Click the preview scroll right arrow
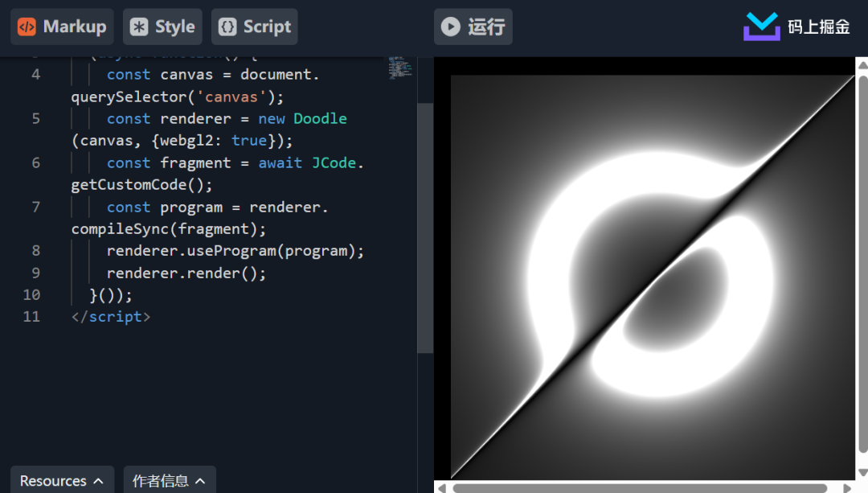The height and width of the screenshot is (493, 868). [847, 488]
